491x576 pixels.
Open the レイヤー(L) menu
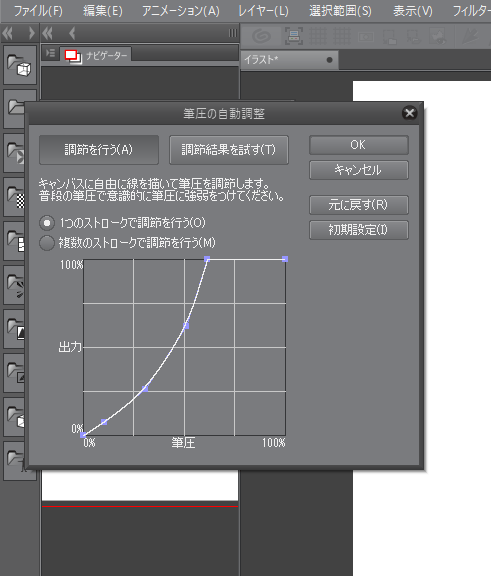point(263,11)
